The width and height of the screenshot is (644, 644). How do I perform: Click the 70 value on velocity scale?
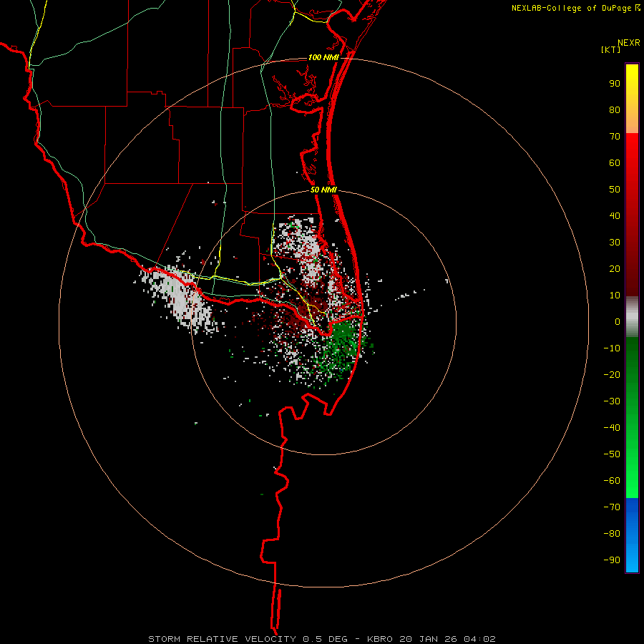point(615,137)
